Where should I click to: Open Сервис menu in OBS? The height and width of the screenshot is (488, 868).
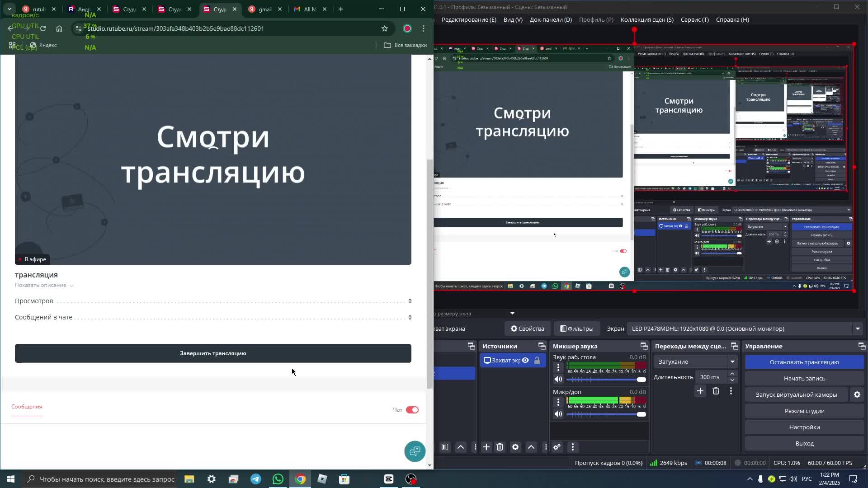coord(695,19)
